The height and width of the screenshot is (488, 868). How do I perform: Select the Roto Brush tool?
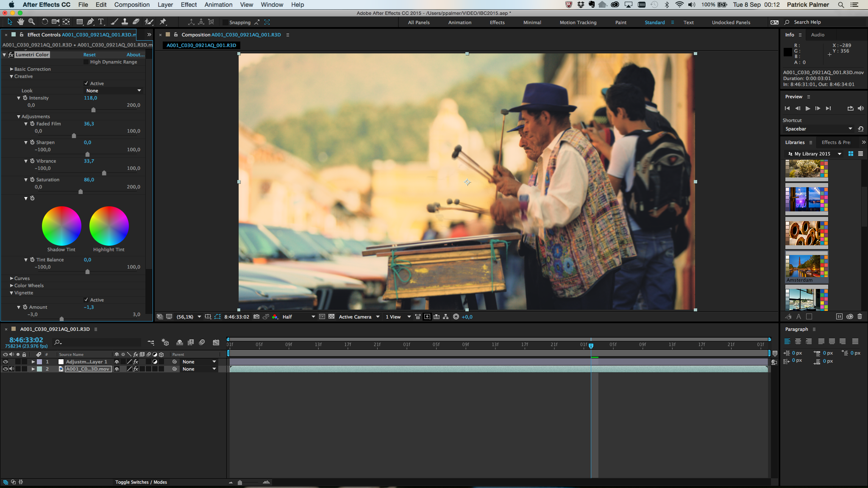tap(149, 22)
